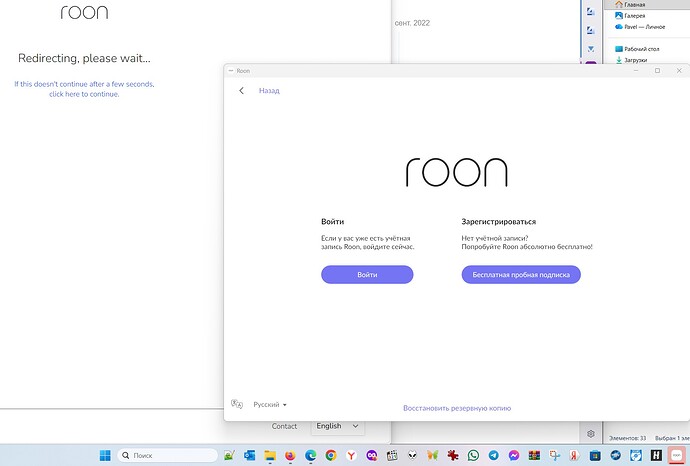Open WhatsApp from the taskbar
Viewport: 690px width, 466px height.
[473, 455]
